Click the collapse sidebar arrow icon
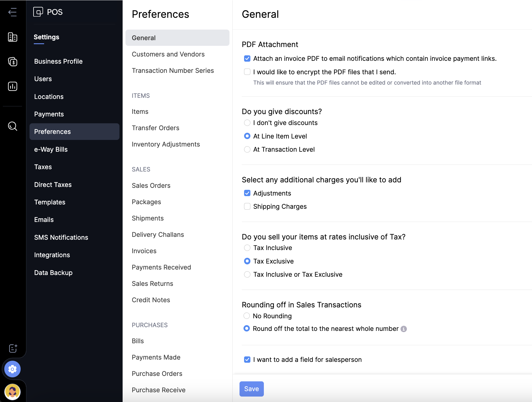 12,12
